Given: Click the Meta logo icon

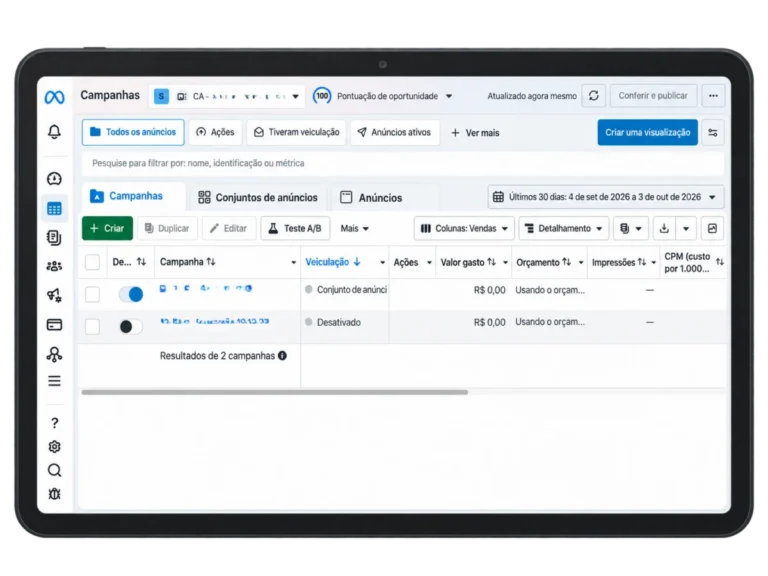Looking at the screenshot, I should pos(54,97).
